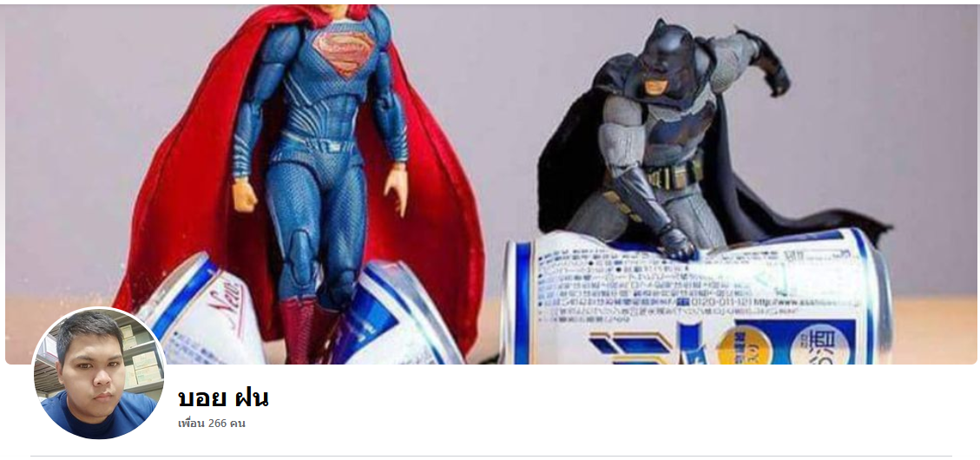The height and width of the screenshot is (460, 980).
Task: Open the circular profile picture
Action: tap(99, 373)
